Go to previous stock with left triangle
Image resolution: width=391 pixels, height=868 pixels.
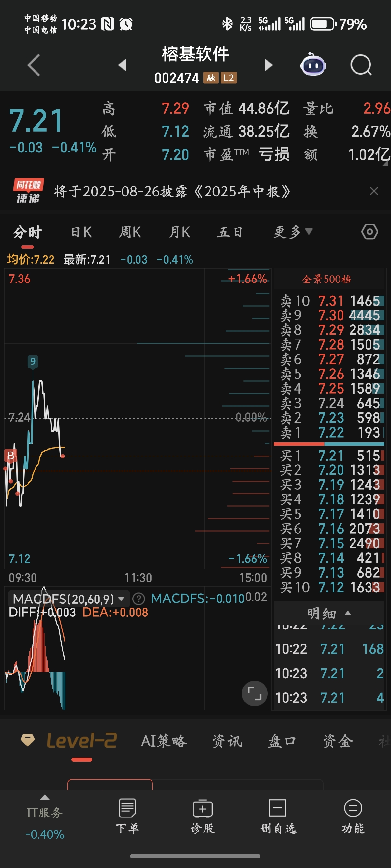coord(123,65)
